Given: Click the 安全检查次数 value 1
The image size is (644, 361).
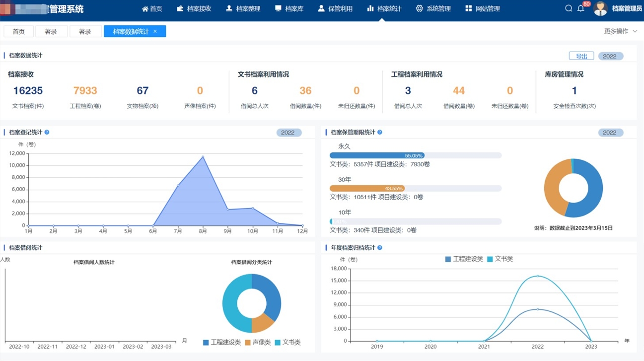Looking at the screenshot, I should (x=574, y=90).
